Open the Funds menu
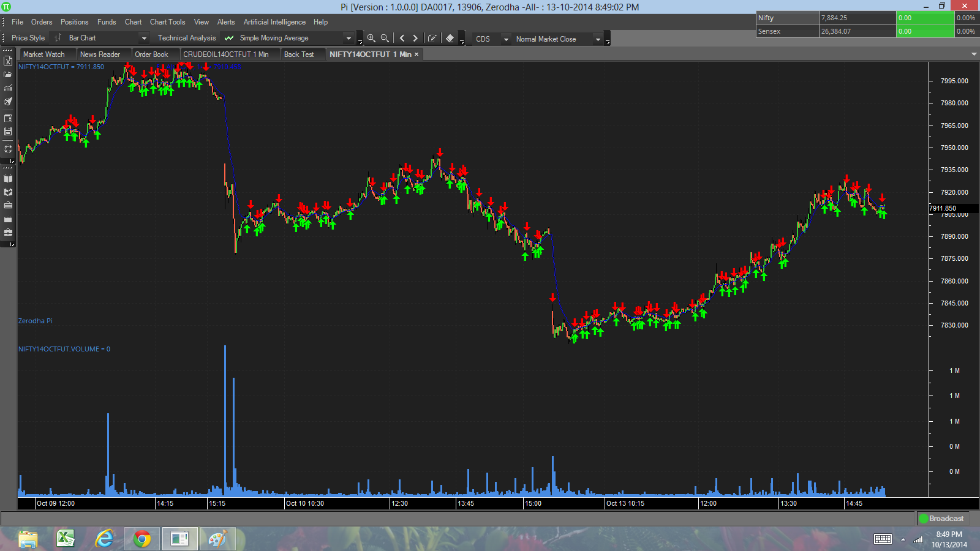The image size is (980, 551). pyautogui.click(x=107, y=22)
